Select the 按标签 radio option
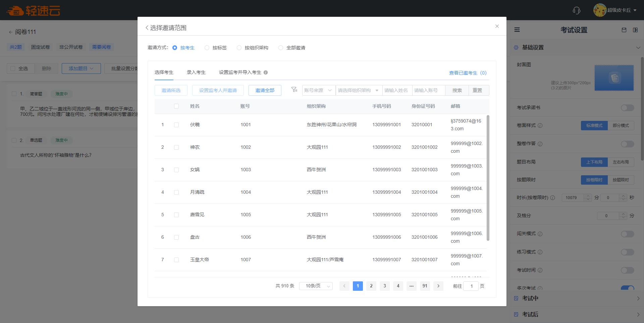Image resolution: width=644 pixels, height=323 pixels. tap(207, 48)
